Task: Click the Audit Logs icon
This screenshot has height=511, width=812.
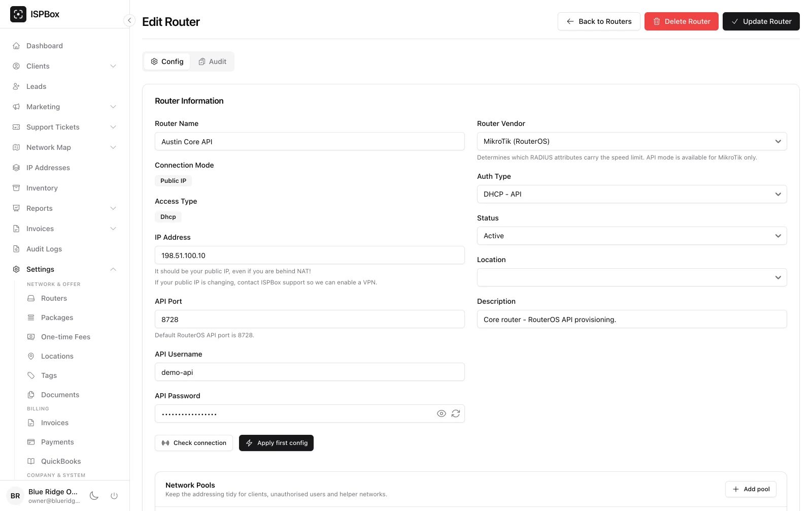Action: [x=16, y=249]
